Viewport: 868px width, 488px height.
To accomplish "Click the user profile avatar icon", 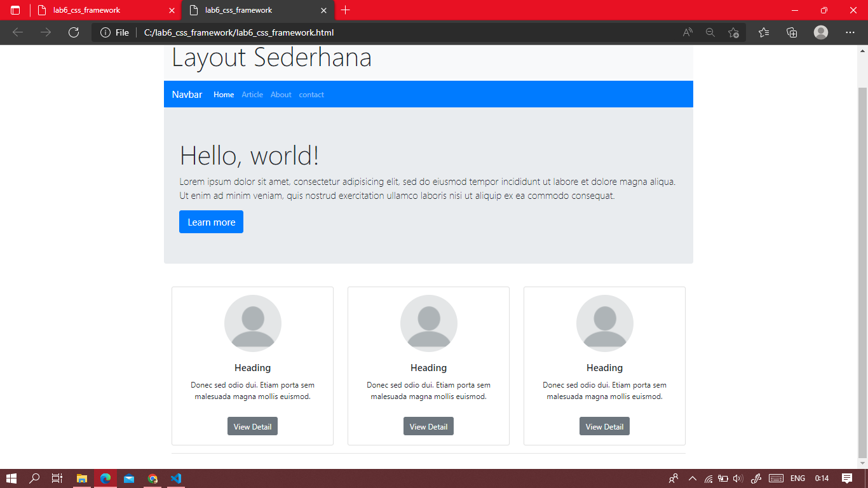I will pyautogui.click(x=821, y=32).
